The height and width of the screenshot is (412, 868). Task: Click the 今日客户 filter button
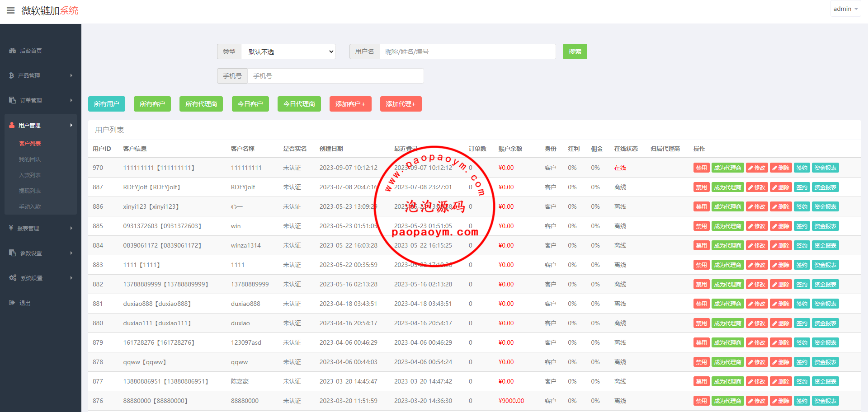[x=250, y=104]
